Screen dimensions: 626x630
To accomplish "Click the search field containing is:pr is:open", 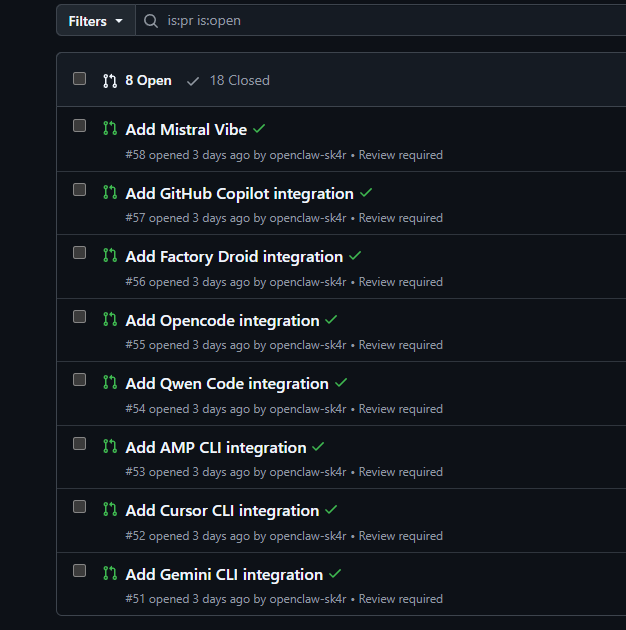I will (x=381, y=21).
